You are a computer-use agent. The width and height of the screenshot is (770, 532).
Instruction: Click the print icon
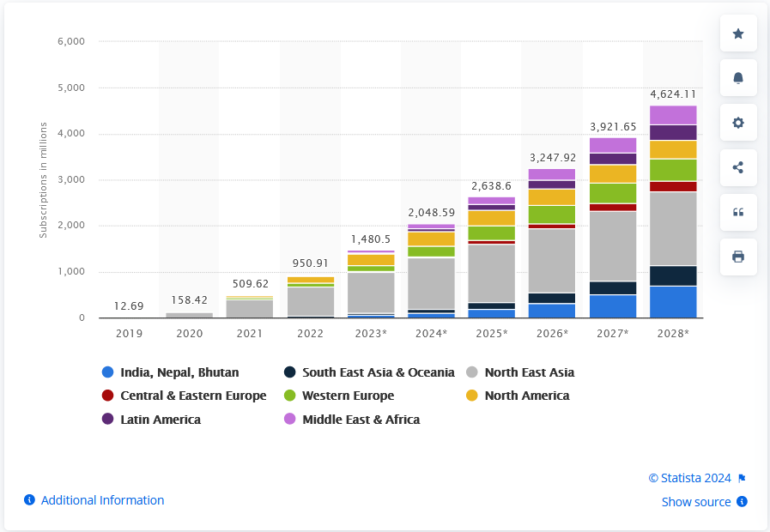pyautogui.click(x=738, y=257)
